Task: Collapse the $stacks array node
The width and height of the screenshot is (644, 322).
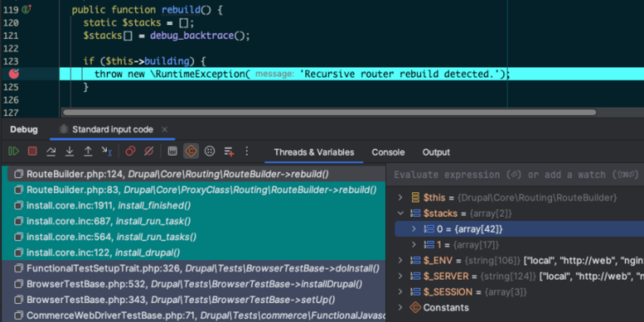Action: click(400, 213)
